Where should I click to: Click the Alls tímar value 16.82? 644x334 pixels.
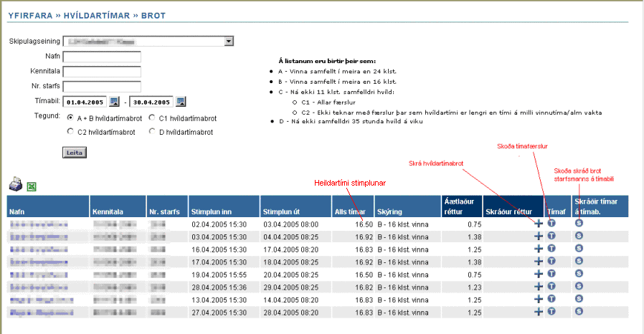(x=364, y=287)
